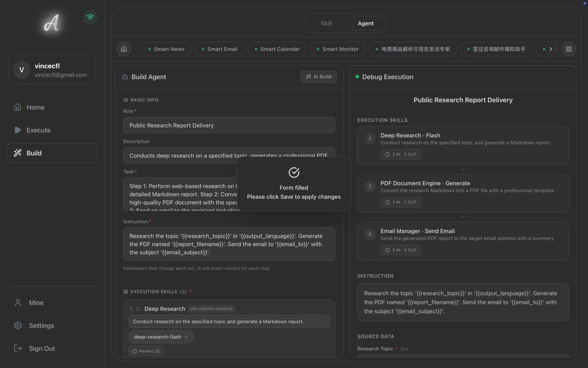Click chevron between Deep Research and PDF steps
Viewport: 588px width, 368px height.
(x=463, y=169)
